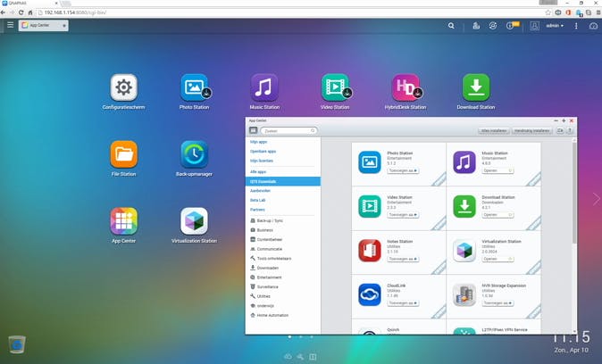
Task: Launch HybridDesk Station desktop icon
Action: 406,92
